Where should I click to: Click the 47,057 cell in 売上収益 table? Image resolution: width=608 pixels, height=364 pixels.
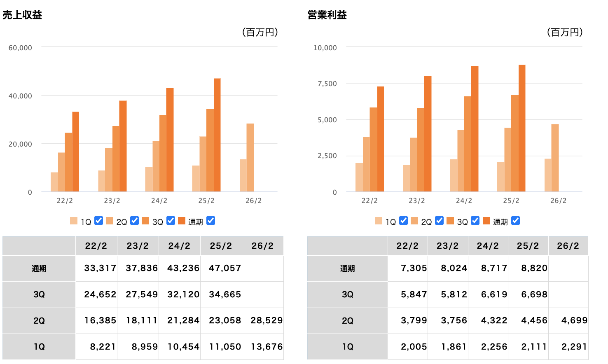pos(224,268)
